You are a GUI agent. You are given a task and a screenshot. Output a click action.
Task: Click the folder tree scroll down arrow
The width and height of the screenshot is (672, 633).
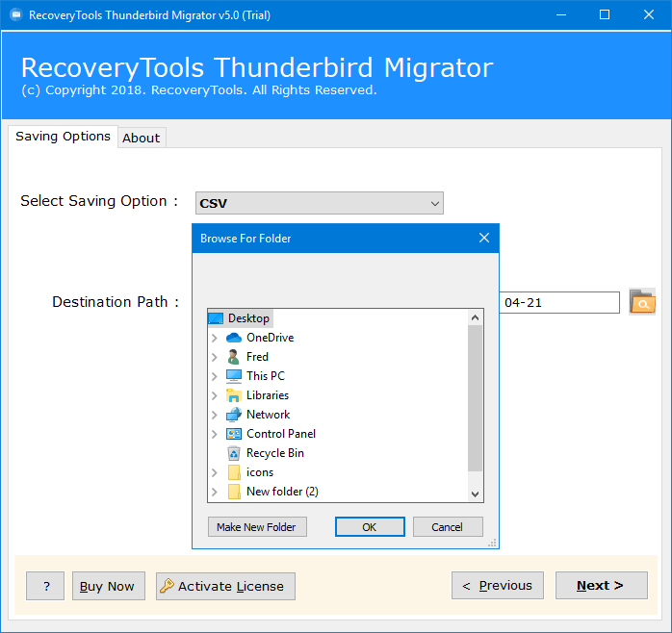pos(475,494)
